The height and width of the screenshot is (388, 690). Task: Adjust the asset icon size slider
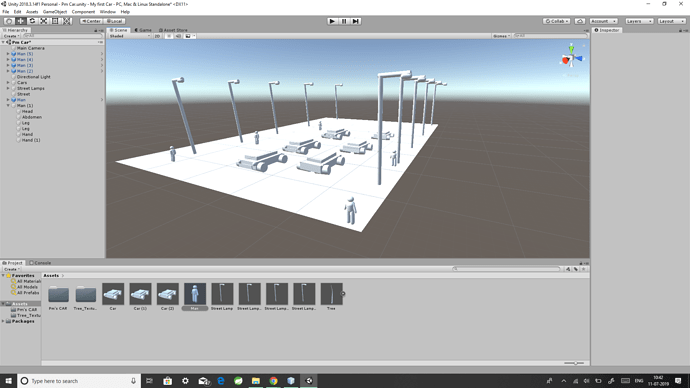(x=574, y=363)
